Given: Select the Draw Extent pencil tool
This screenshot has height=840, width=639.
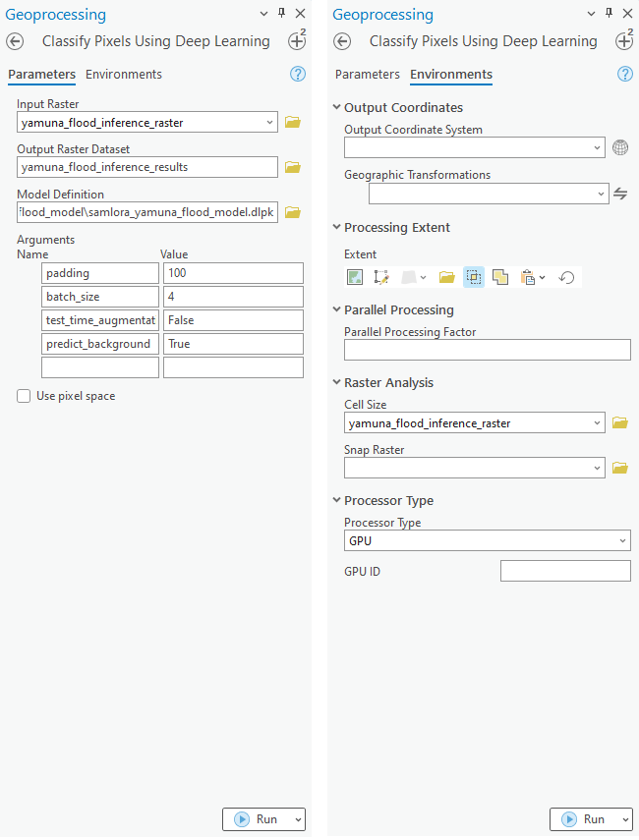Looking at the screenshot, I should point(381,277).
